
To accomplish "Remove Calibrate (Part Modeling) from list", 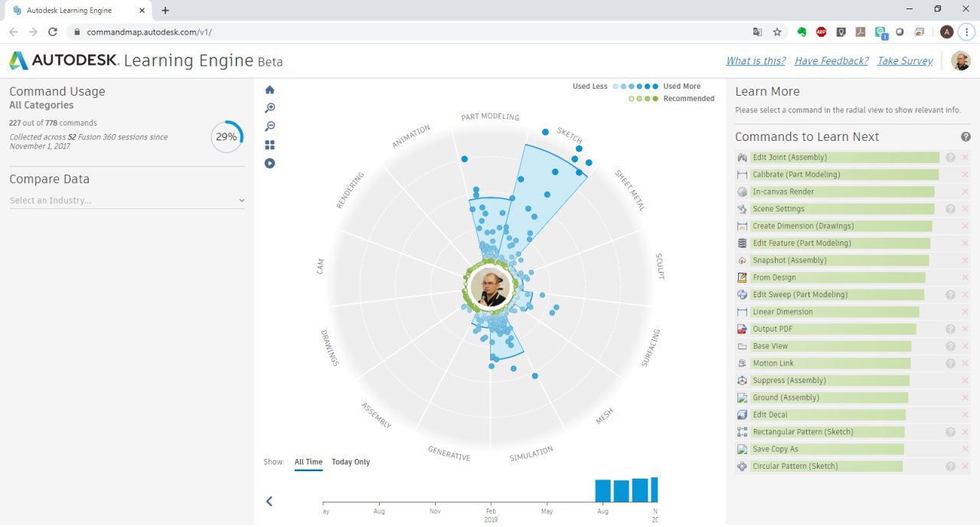I will coord(965,175).
